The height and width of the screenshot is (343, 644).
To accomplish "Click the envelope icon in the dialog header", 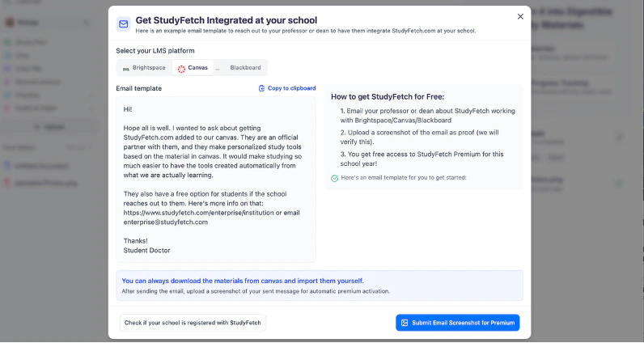I will (x=123, y=24).
